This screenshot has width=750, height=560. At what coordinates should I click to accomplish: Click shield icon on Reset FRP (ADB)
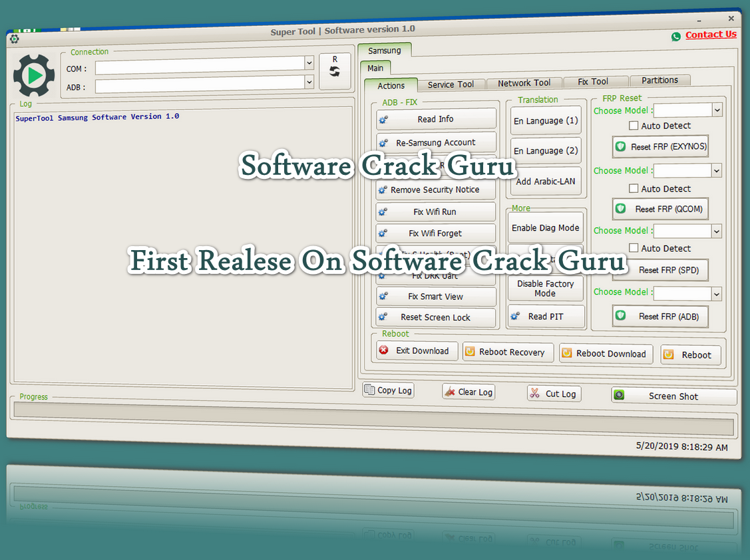[620, 315]
